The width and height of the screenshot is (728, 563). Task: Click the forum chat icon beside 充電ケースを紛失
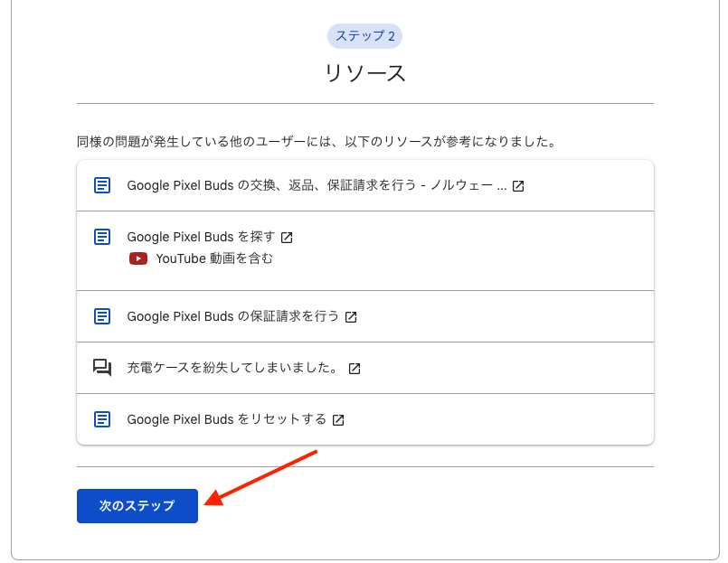[102, 368]
